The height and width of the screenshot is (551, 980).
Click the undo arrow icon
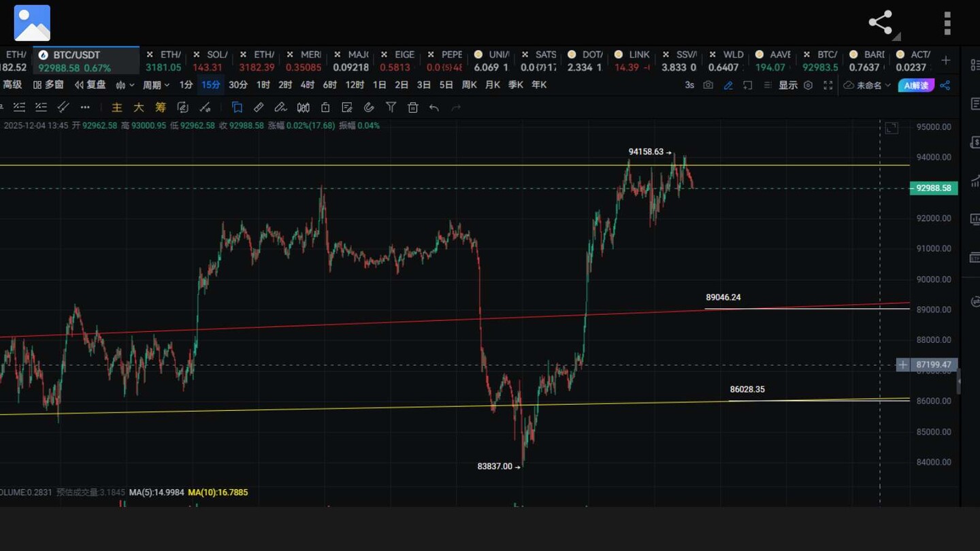coord(434,107)
